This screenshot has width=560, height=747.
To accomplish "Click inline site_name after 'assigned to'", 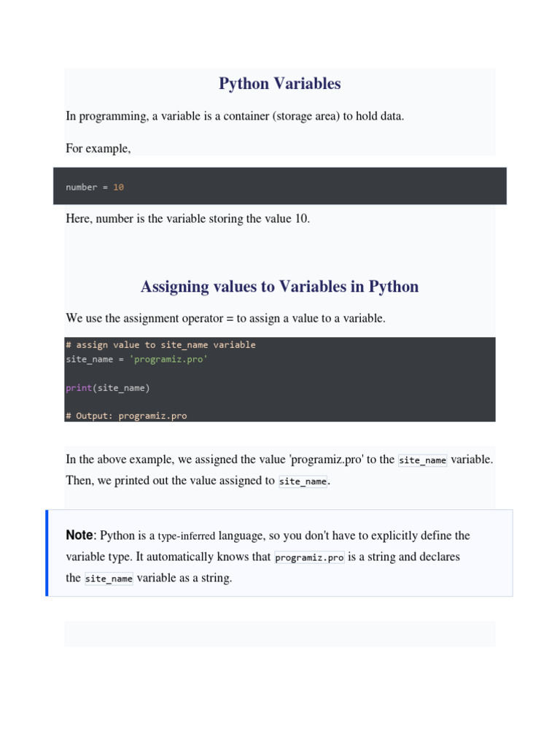I will click(303, 481).
